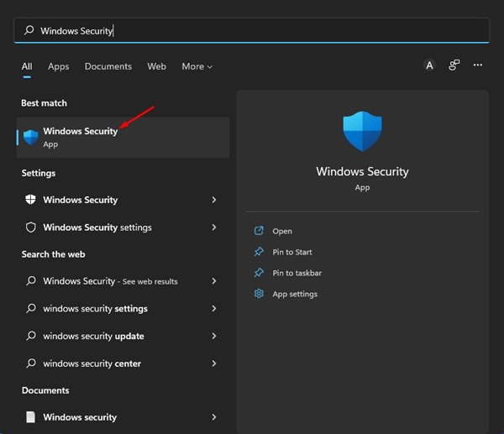Screen dimensions: 504x434
Task: Switch to the Apps tab
Action: click(x=58, y=66)
